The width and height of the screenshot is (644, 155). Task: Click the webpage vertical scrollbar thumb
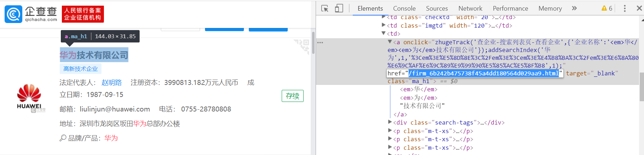click(313, 42)
